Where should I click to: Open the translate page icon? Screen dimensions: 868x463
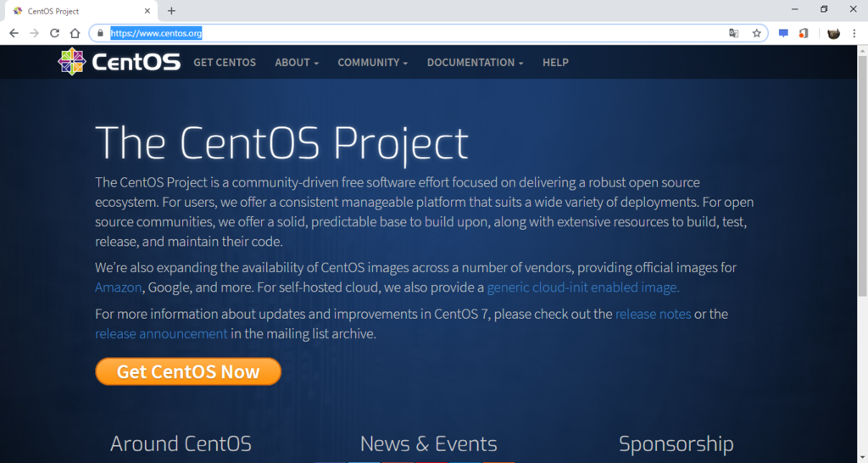pos(733,33)
